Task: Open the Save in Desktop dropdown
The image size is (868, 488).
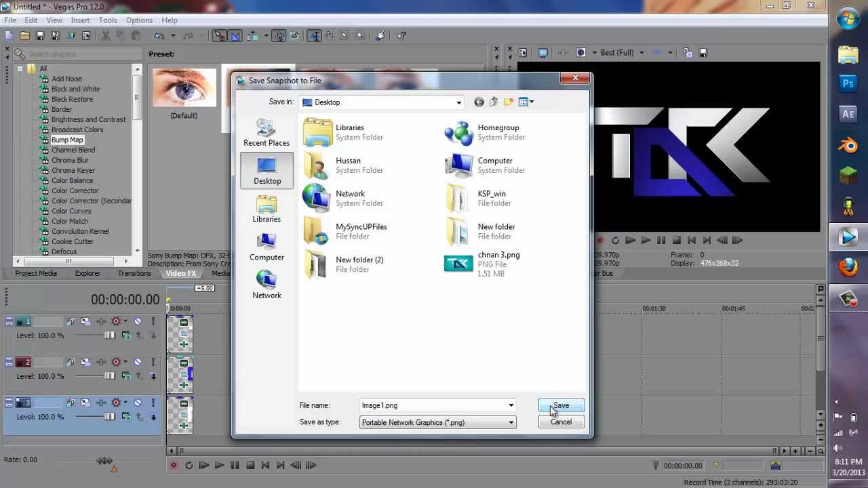Action: [459, 102]
